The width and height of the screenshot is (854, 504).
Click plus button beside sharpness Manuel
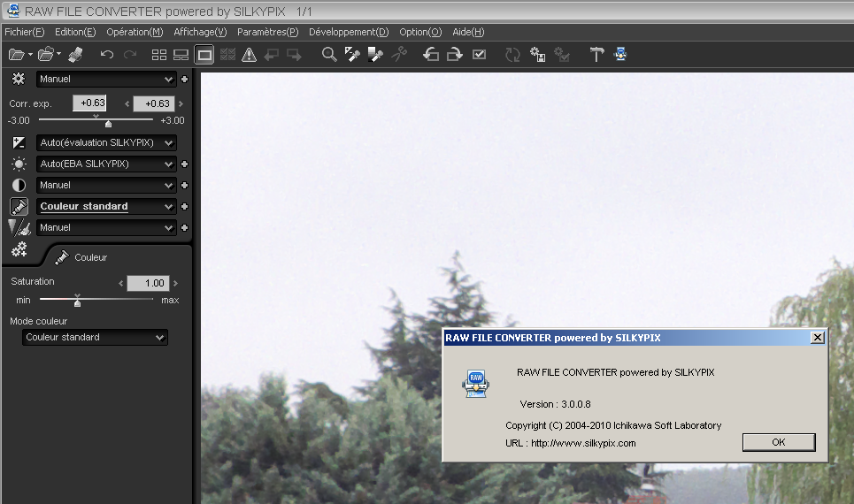click(x=185, y=227)
